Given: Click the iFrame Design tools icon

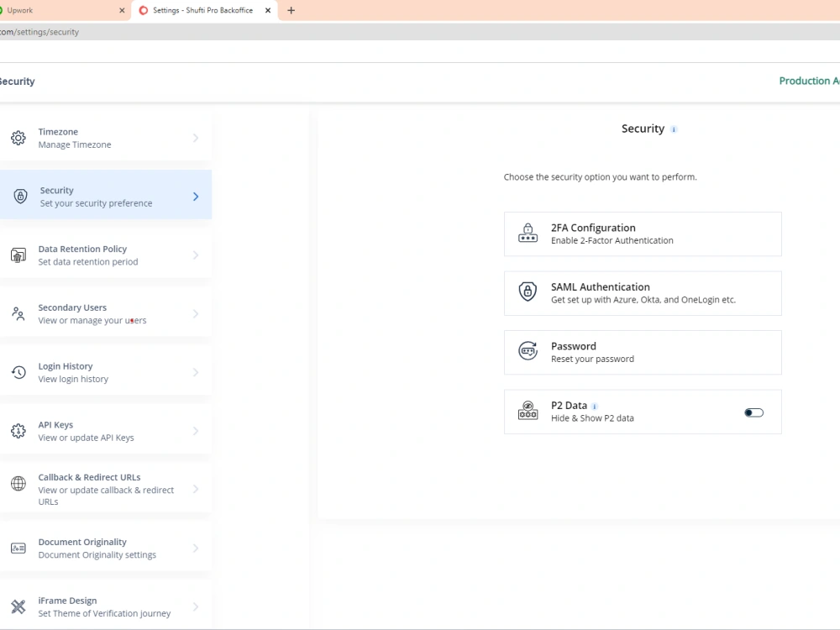Looking at the screenshot, I should coord(18,606).
